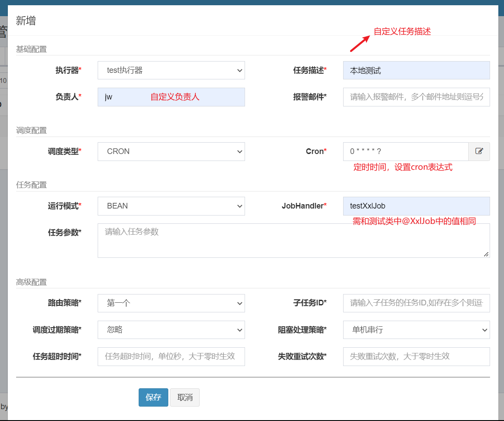
Task: Click the 运行模式 field label
Action: pos(65,206)
